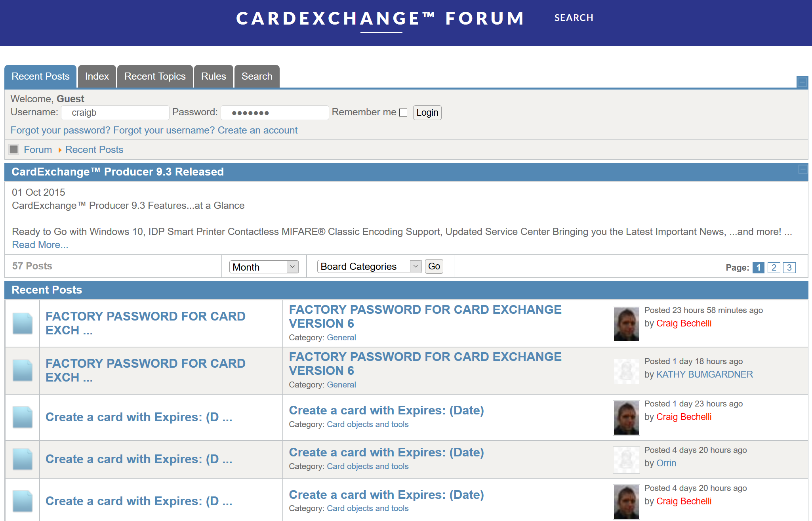The height and width of the screenshot is (521, 812).
Task: Open truncated Create a card topic, 1 day 23 hours row
Action: [139, 417]
